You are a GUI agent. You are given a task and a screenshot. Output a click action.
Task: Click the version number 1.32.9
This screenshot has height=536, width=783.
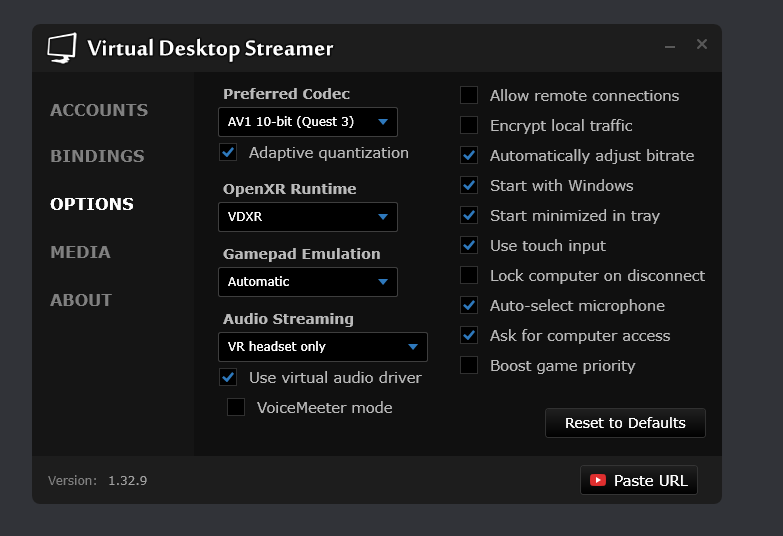tap(127, 481)
